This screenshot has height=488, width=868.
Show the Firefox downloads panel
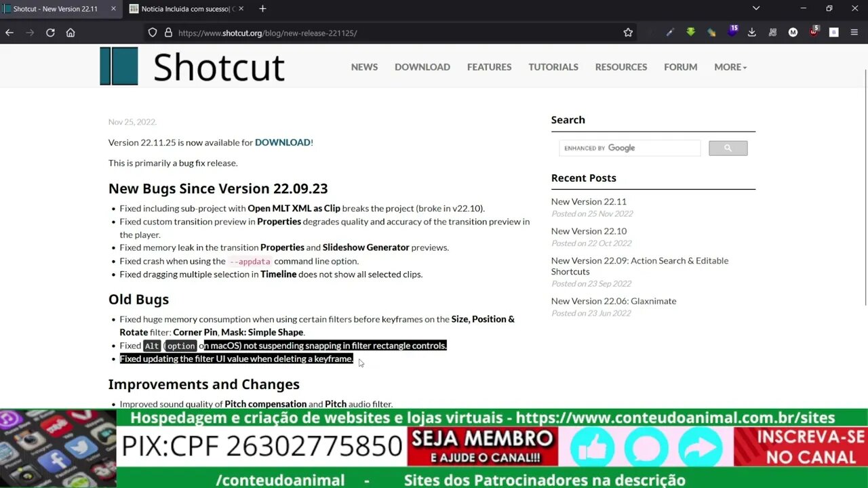point(752,33)
